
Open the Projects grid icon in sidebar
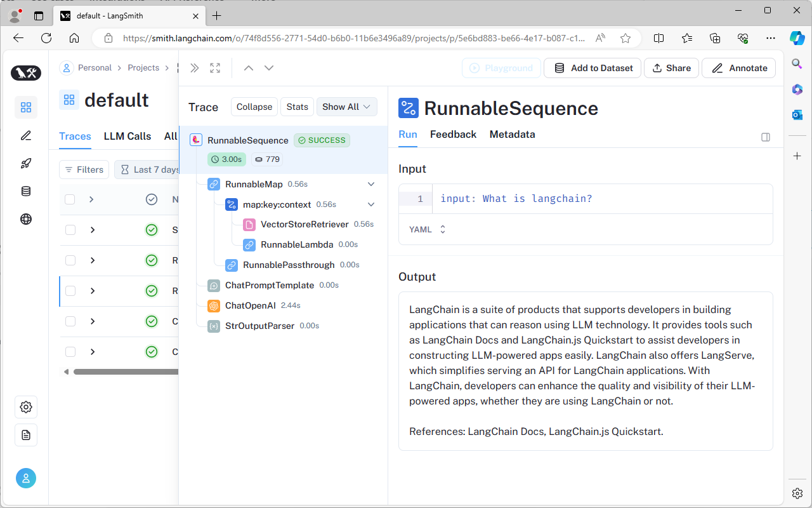26,107
